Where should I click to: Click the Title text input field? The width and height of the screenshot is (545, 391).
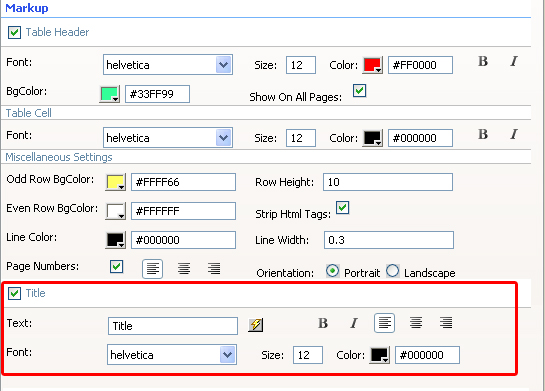tap(173, 326)
